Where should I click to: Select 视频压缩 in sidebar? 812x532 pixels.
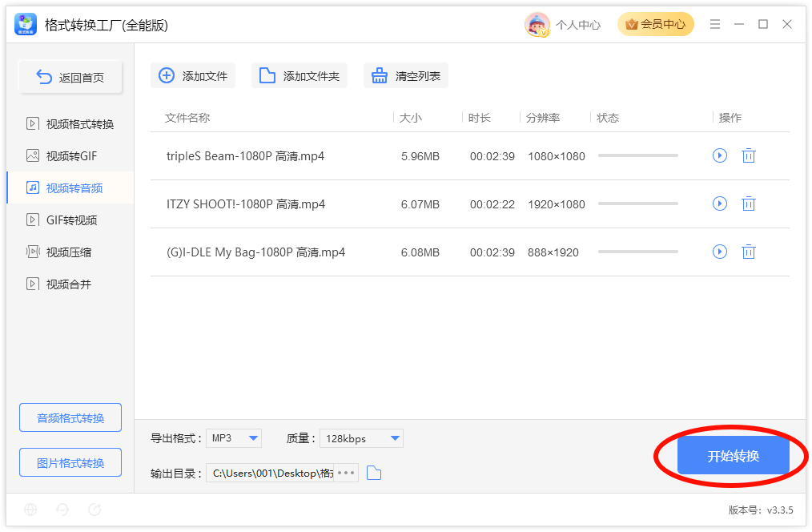pyautogui.click(x=70, y=252)
